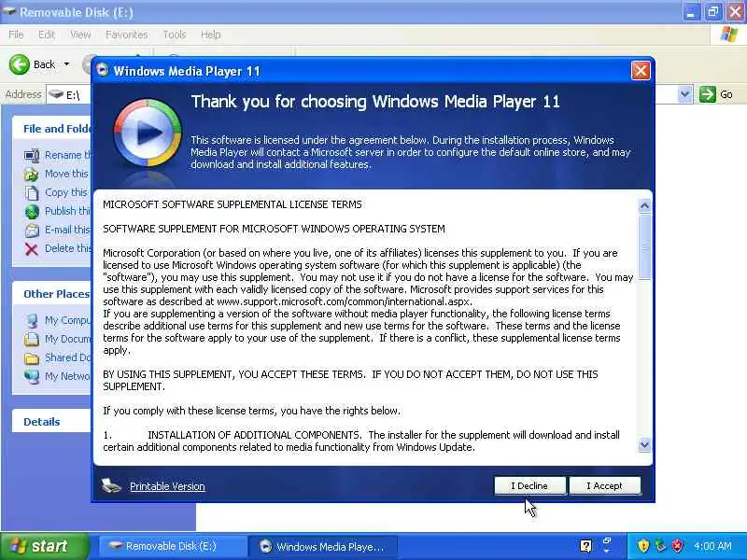Click the drive icon in Explorer title bar

tap(8, 11)
